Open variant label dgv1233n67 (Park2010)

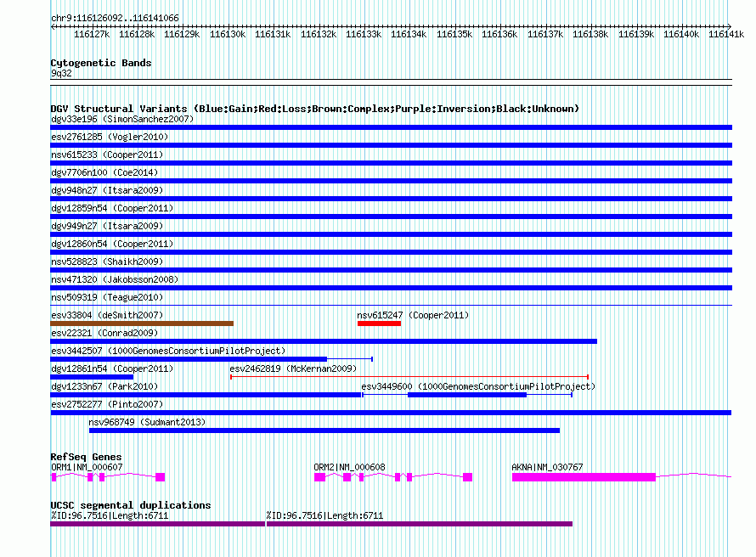click(x=104, y=386)
